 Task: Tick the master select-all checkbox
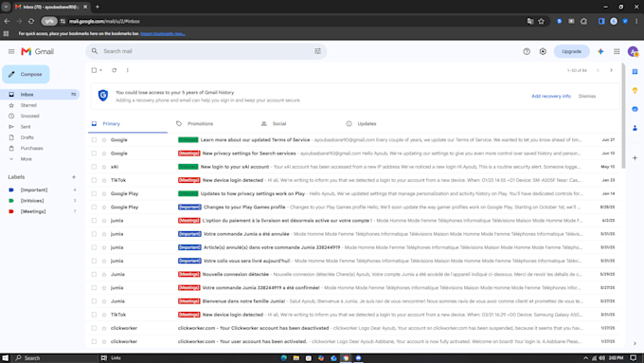pos(94,70)
